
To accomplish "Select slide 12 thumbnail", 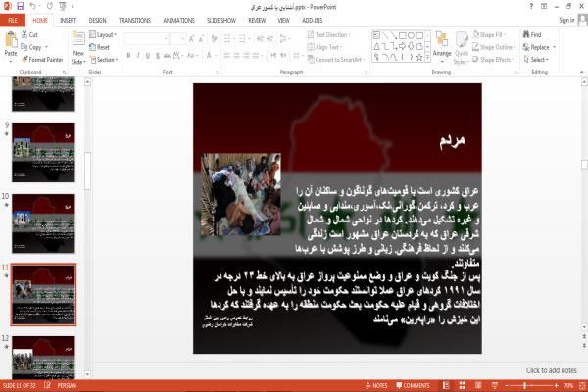I will [43, 357].
